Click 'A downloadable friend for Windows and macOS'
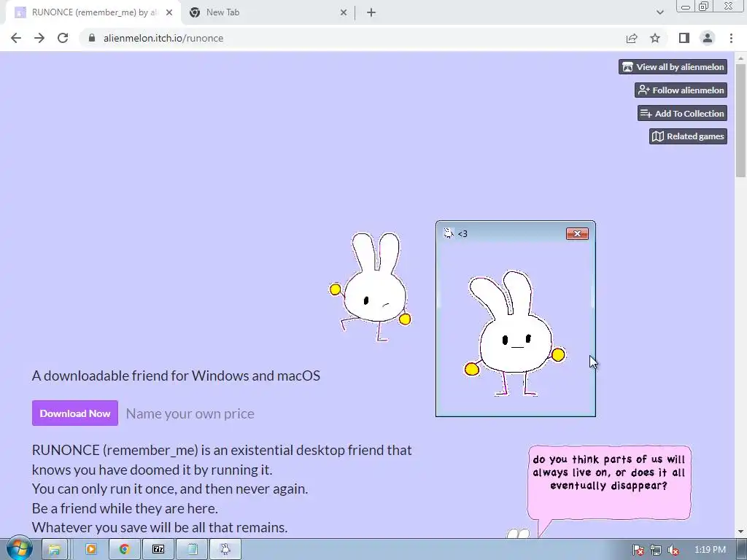 176,376
